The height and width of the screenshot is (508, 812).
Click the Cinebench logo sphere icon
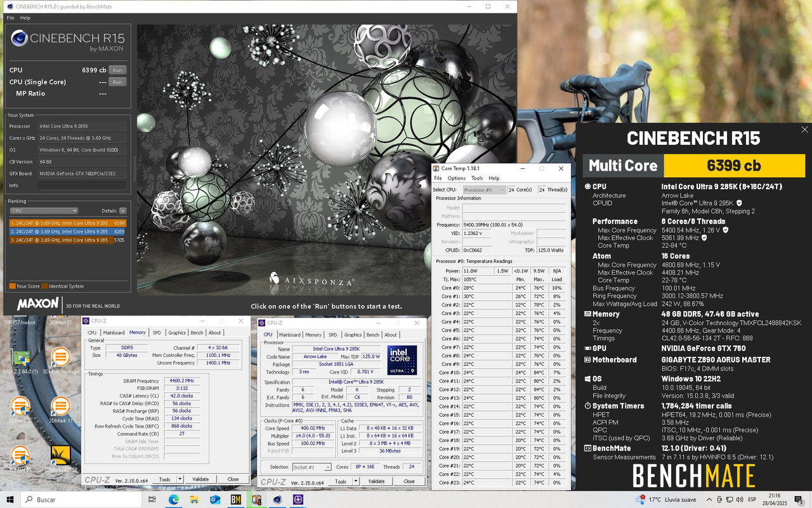pyautogui.click(x=19, y=39)
